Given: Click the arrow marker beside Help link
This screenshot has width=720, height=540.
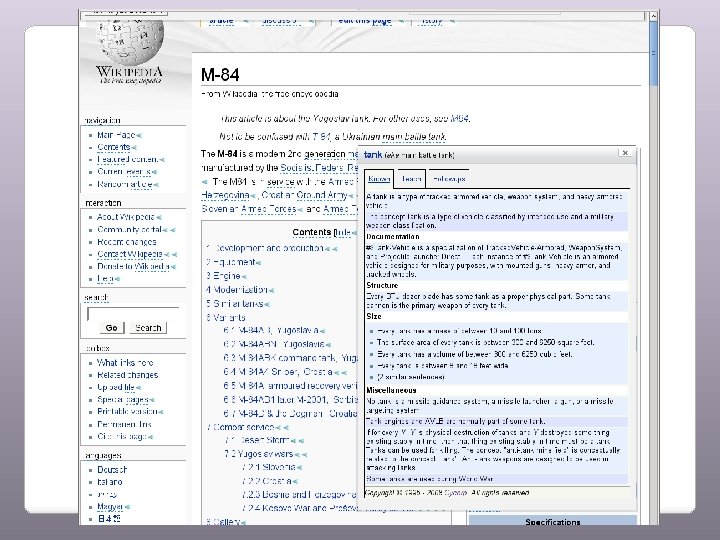Looking at the screenshot, I should click(118, 279).
